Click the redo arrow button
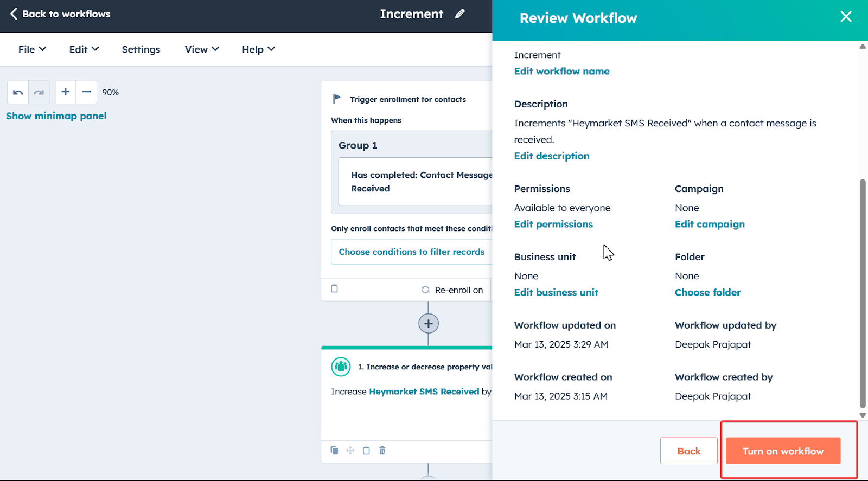 click(x=39, y=92)
